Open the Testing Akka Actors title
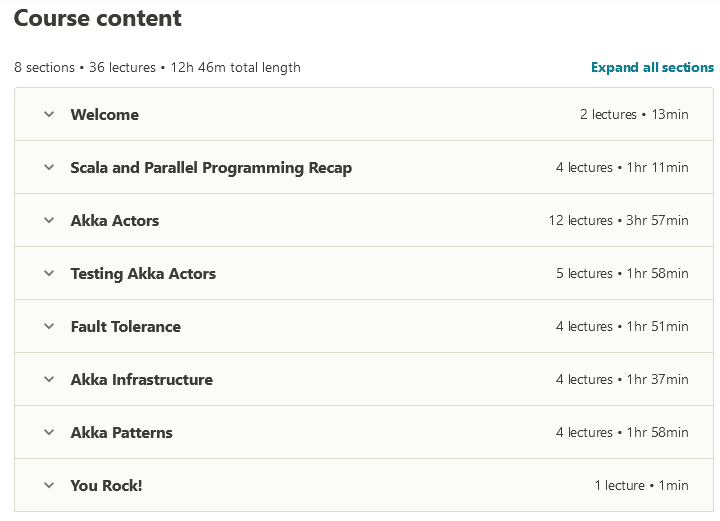Image resolution: width=720 pixels, height=521 pixels. coord(143,274)
